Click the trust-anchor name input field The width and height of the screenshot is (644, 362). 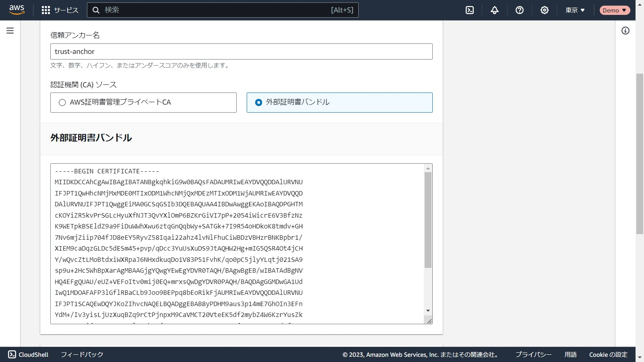(241, 51)
